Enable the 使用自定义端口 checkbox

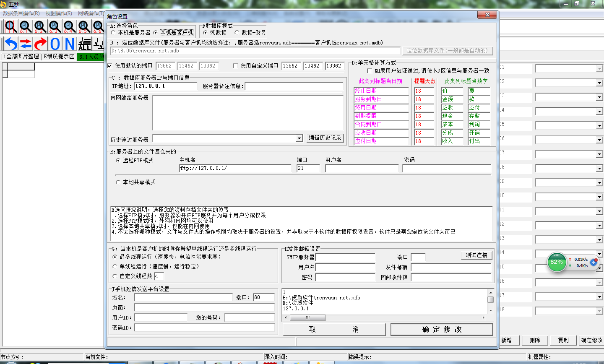pyautogui.click(x=235, y=66)
